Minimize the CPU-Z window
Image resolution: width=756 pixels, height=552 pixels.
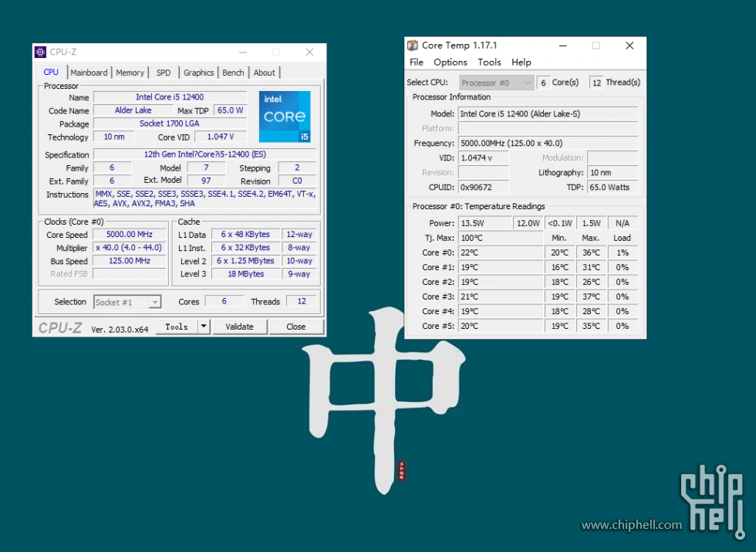(243, 52)
